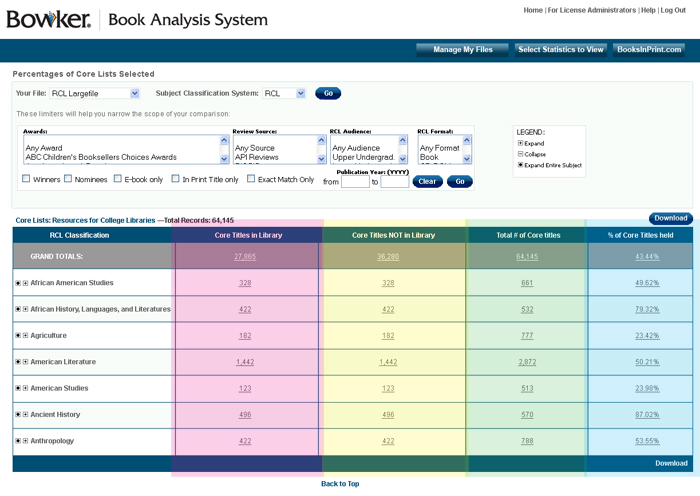Enable In Print Title only checkbox
Screen dimensions: 700x496
[175, 179]
